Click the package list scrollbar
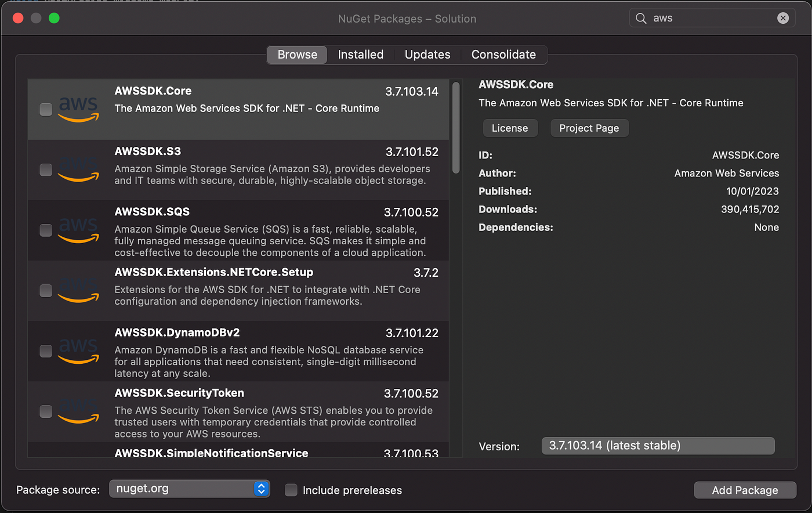Image resolution: width=812 pixels, height=513 pixels. [456, 128]
